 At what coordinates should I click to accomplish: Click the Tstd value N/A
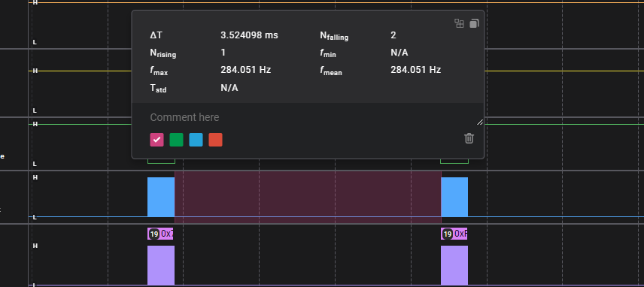pyautogui.click(x=229, y=88)
